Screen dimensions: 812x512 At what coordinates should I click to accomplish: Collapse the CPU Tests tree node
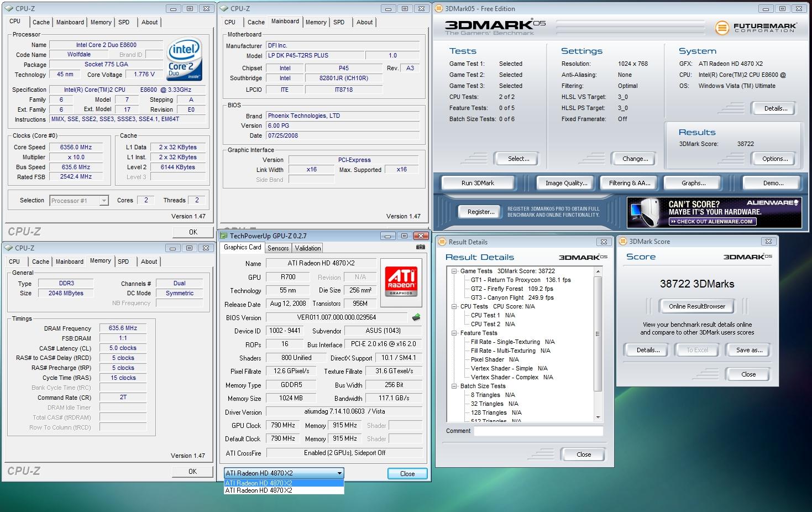tap(454, 306)
